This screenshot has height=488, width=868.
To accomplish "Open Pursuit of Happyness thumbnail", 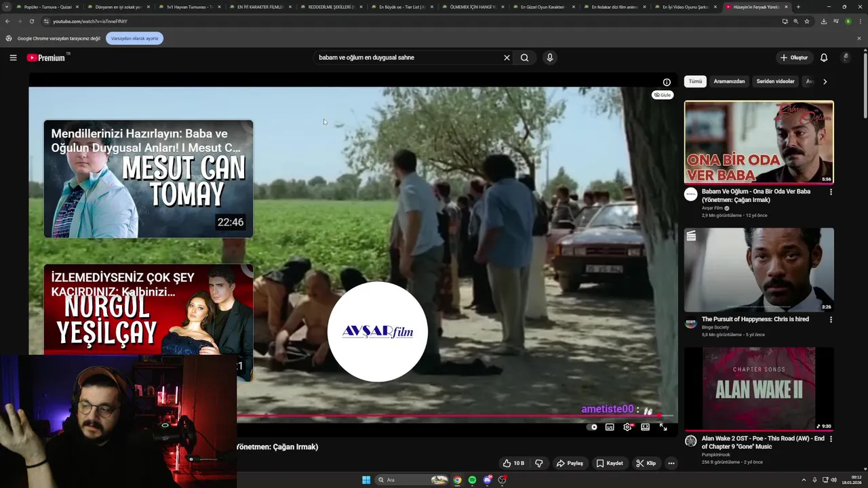I will 759,269.
